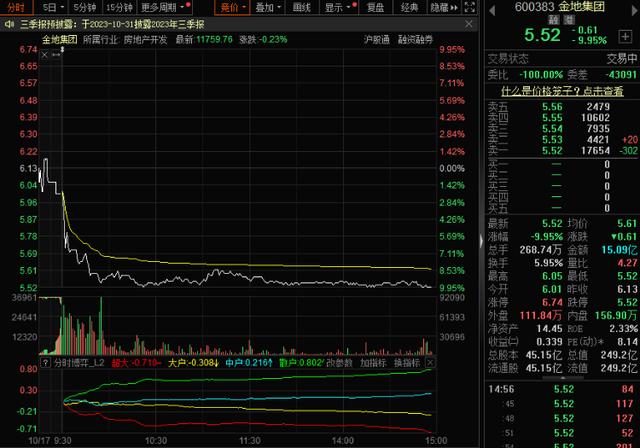Click the 600383 金地集团 title
Screen dimensions: 640x448
click(x=559, y=7)
